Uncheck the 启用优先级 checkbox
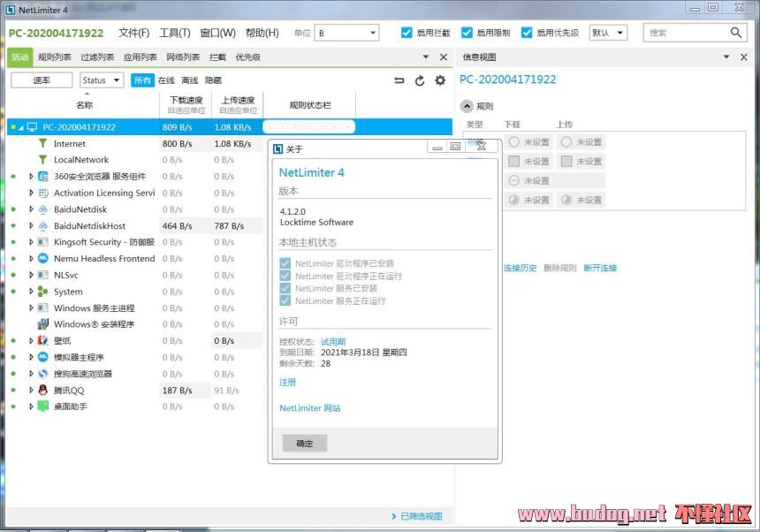The image size is (760, 532). pyautogui.click(x=527, y=33)
